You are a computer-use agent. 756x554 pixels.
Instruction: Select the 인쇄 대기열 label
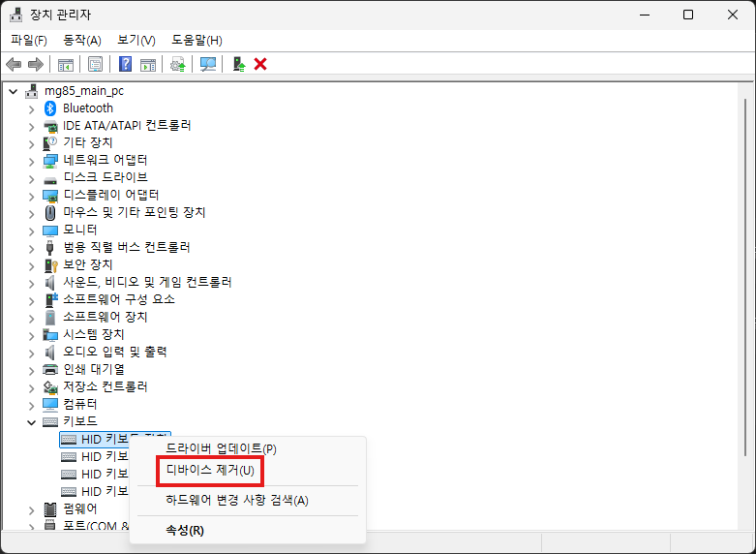click(x=94, y=369)
